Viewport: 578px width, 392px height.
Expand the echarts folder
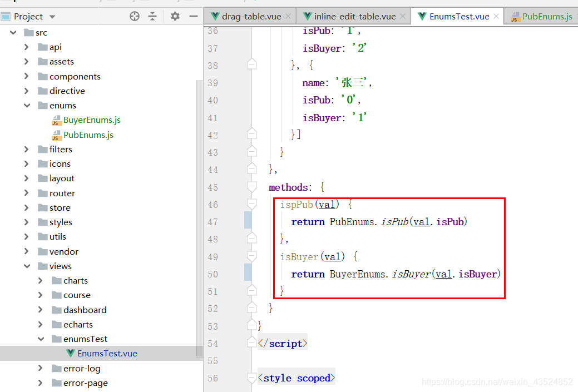(40, 325)
